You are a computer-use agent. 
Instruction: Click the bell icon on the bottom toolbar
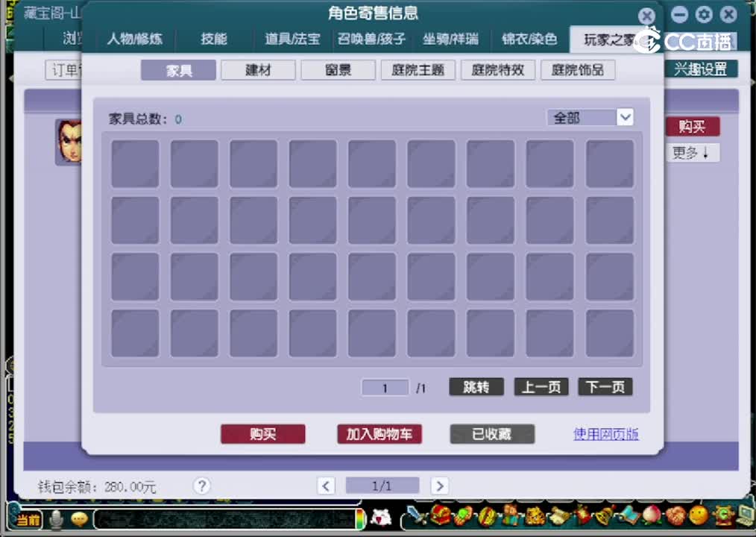point(602,518)
